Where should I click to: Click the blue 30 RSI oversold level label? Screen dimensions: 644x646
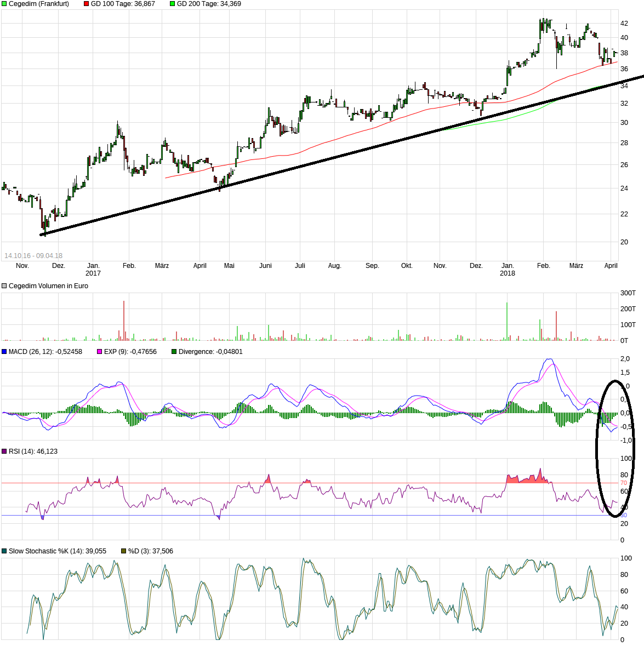pyautogui.click(x=624, y=515)
